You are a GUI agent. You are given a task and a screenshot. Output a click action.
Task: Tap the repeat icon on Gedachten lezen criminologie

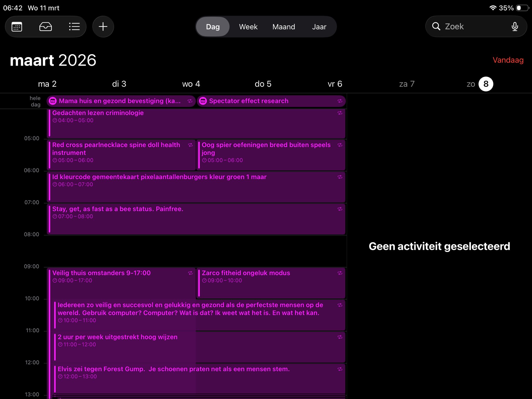[340, 113]
